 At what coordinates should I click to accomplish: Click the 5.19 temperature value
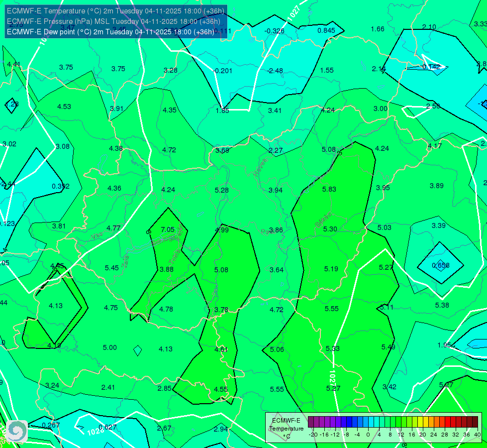(x=331, y=269)
